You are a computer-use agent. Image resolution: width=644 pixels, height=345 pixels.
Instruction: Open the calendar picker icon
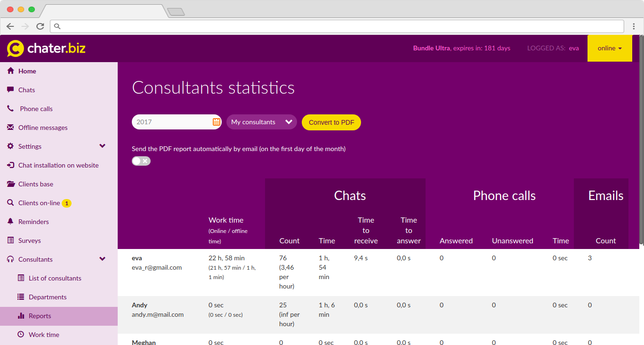[x=217, y=122]
